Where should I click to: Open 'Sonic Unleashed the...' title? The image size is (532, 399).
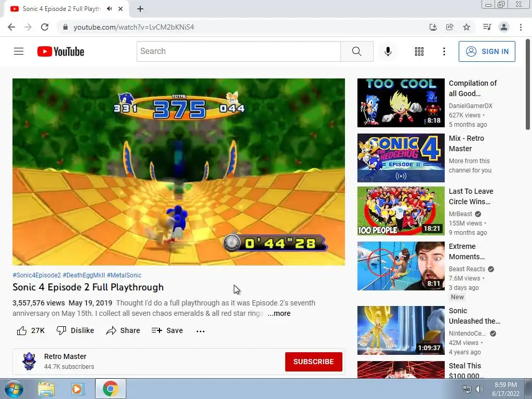[x=474, y=316]
